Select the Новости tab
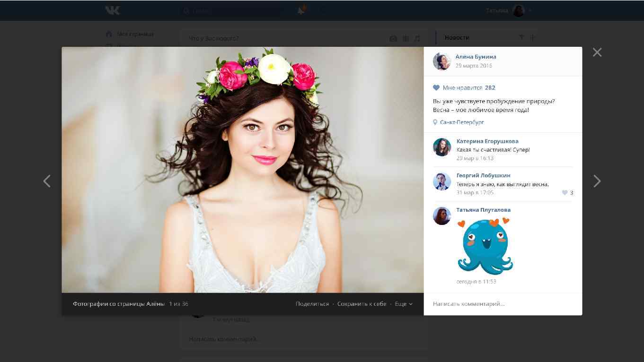The height and width of the screenshot is (362, 644). tap(457, 38)
